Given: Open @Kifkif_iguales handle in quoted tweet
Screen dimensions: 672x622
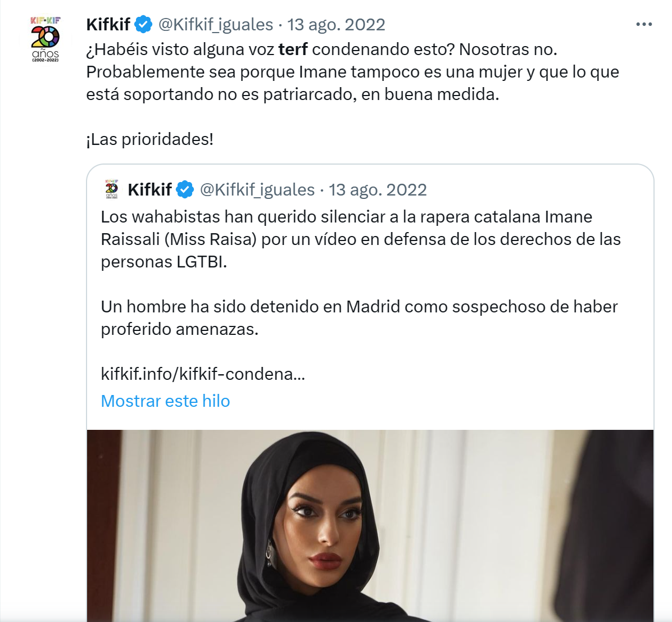Looking at the screenshot, I should coord(257,189).
